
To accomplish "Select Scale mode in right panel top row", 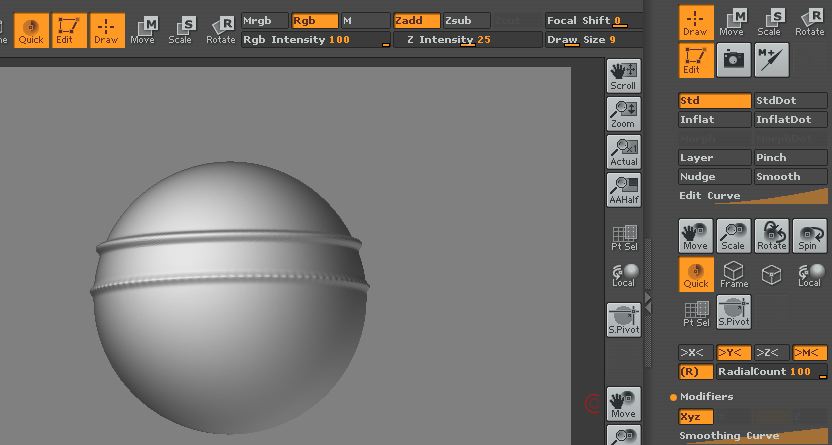I will 769,23.
